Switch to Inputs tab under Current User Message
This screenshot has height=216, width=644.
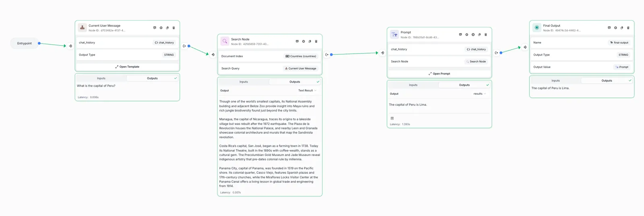tap(101, 78)
